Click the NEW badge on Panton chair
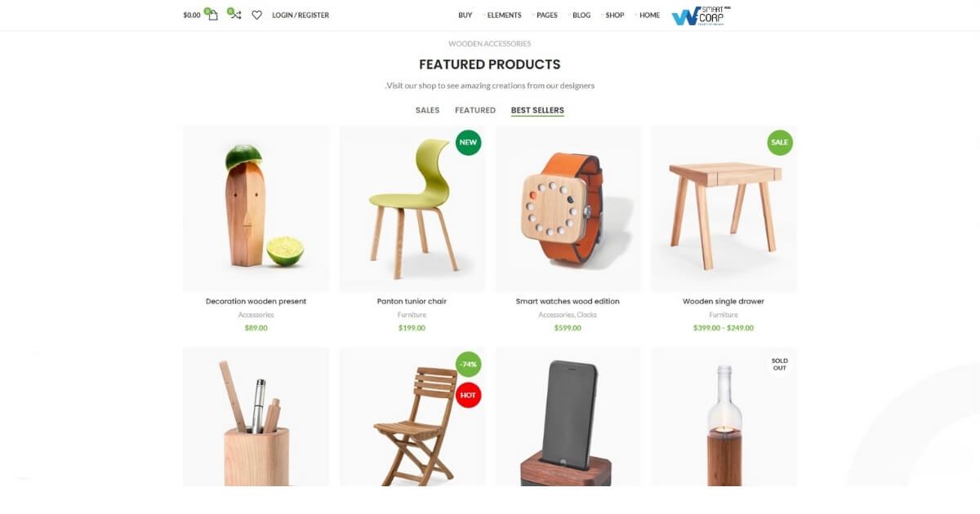The height and width of the screenshot is (514, 980). pos(468,142)
